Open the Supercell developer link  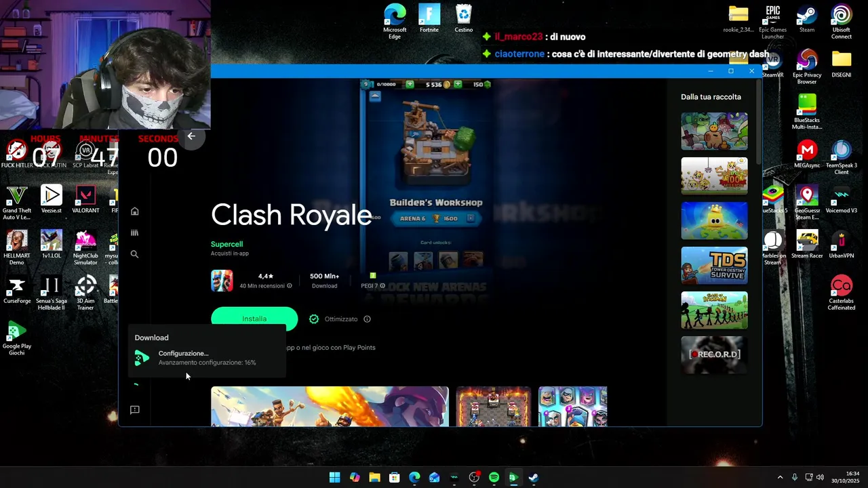click(226, 244)
